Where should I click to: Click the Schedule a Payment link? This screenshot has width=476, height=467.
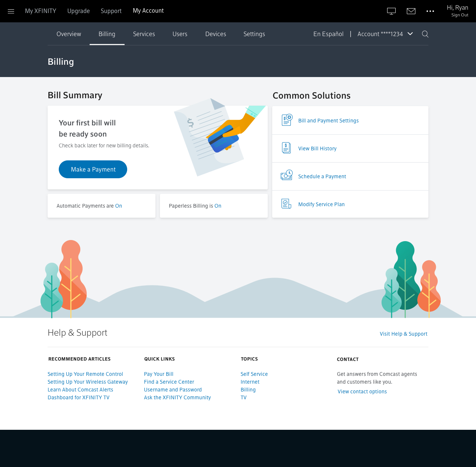[x=322, y=176]
